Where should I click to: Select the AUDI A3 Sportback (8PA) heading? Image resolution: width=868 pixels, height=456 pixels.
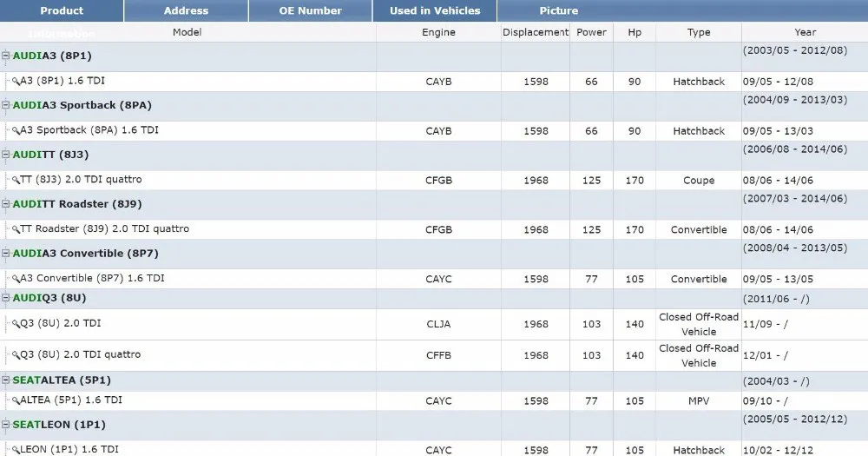pyautogui.click(x=82, y=105)
